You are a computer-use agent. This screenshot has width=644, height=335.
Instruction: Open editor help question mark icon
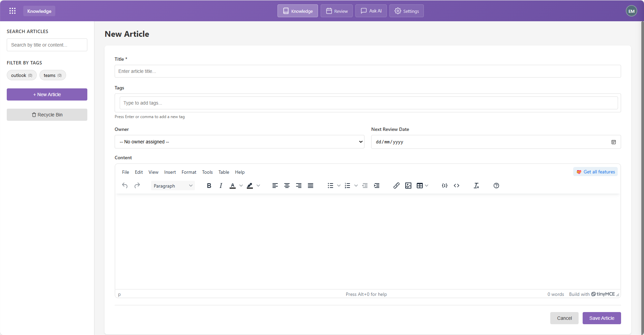(496, 186)
